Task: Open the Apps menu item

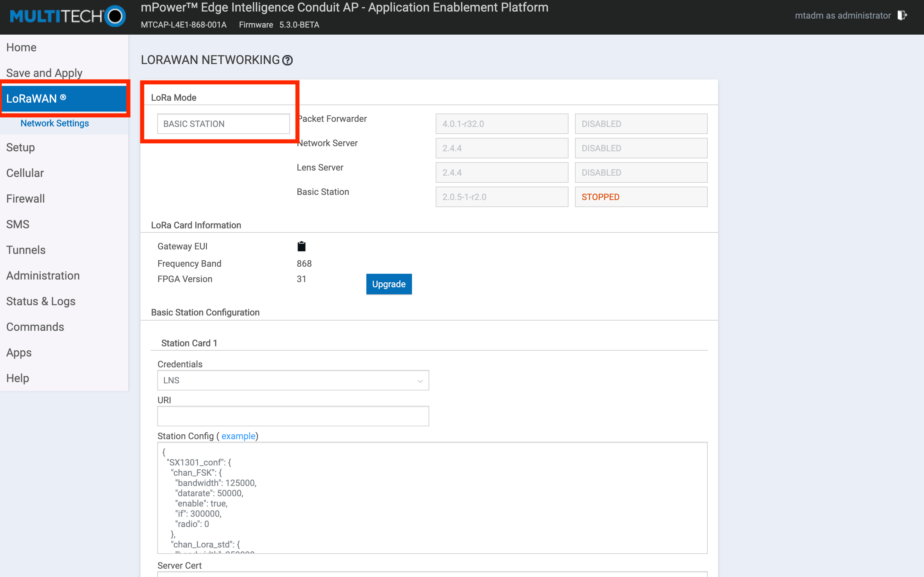Action: (19, 352)
